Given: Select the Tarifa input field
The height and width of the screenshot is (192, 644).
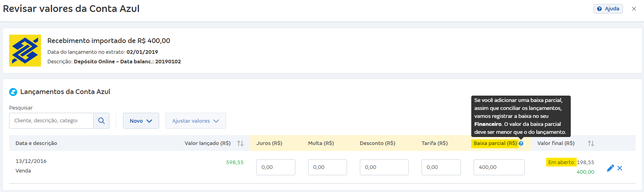Looking at the screenshot, I should pos(441,167).
